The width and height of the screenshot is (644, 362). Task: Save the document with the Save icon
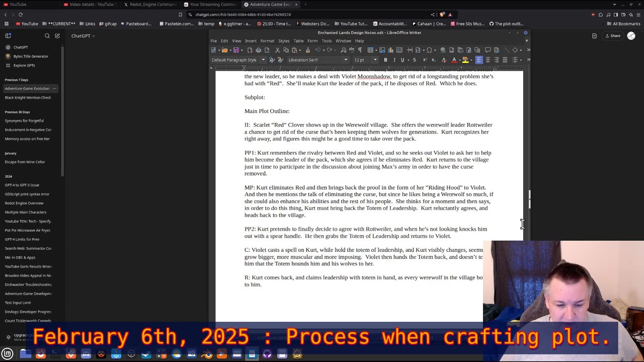pos(235,50)
